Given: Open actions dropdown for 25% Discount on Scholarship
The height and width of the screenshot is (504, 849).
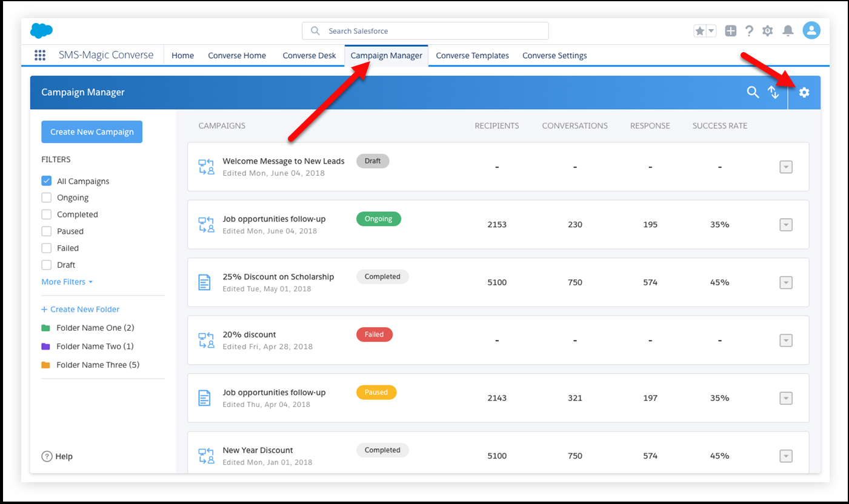Looking at the screenshot, I should point(786,283).
